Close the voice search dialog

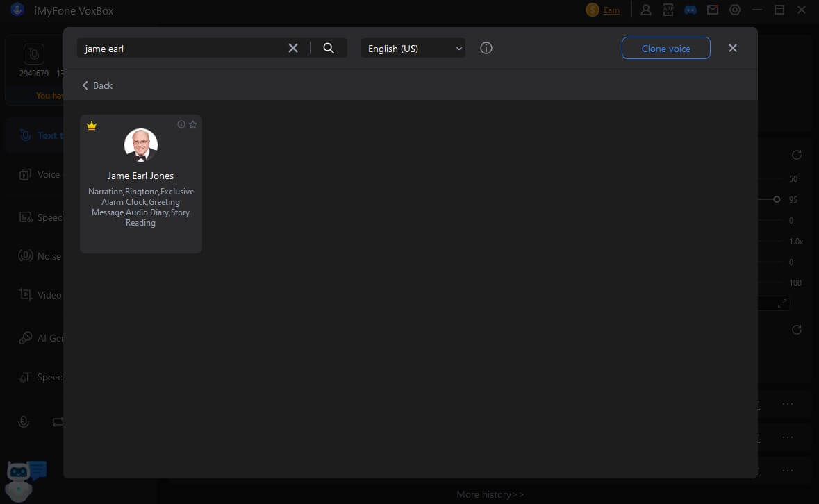coord(733,48)
